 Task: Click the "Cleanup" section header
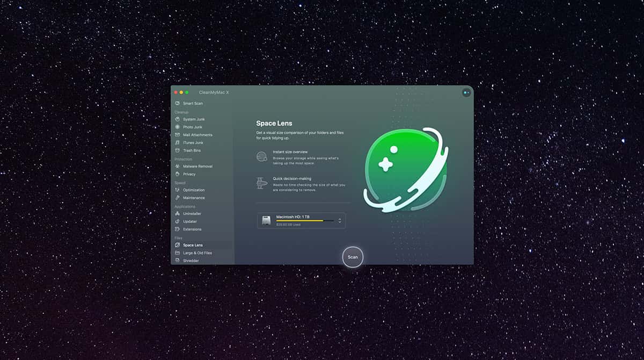pos(181,112)
